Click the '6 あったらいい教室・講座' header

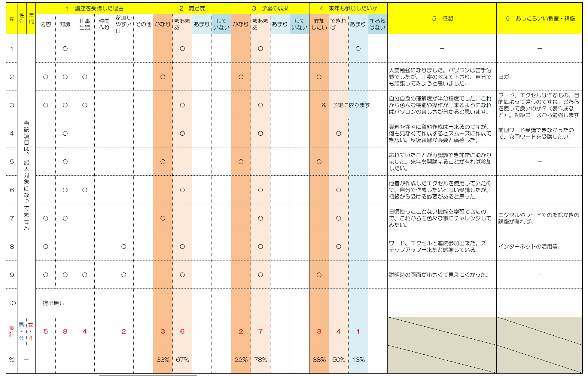click(540, 18)
